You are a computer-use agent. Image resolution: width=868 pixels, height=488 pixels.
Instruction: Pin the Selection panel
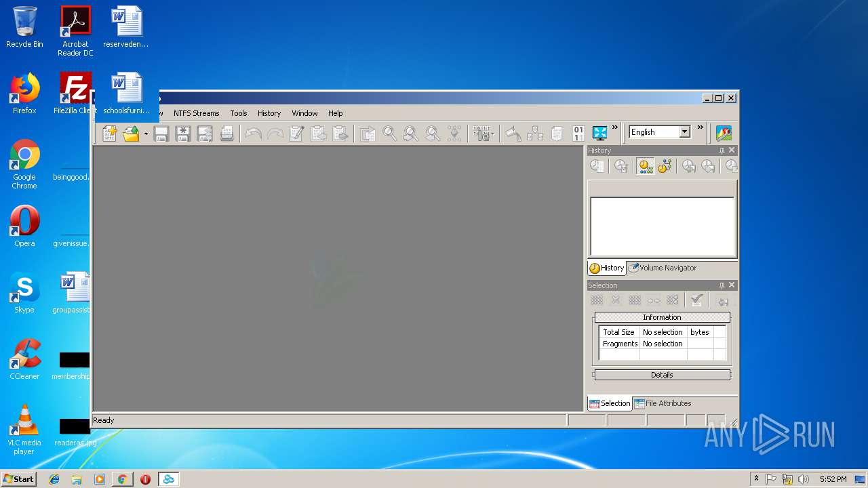pos(722,285)
